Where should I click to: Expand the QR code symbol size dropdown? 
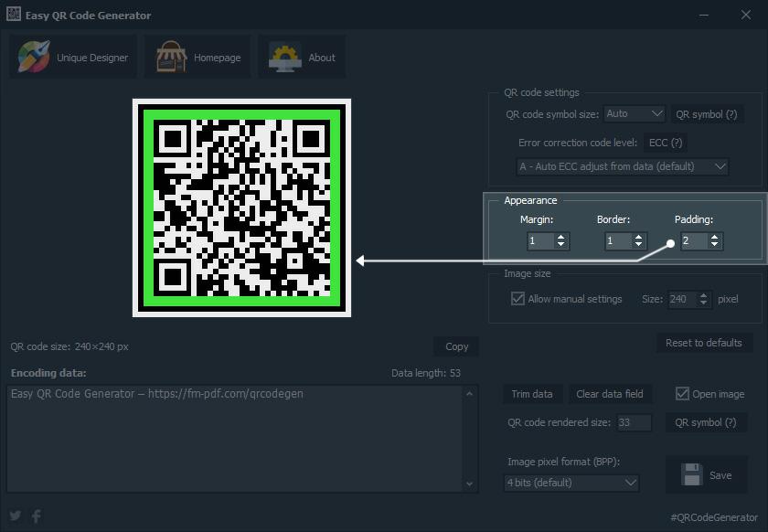[635, 113]
